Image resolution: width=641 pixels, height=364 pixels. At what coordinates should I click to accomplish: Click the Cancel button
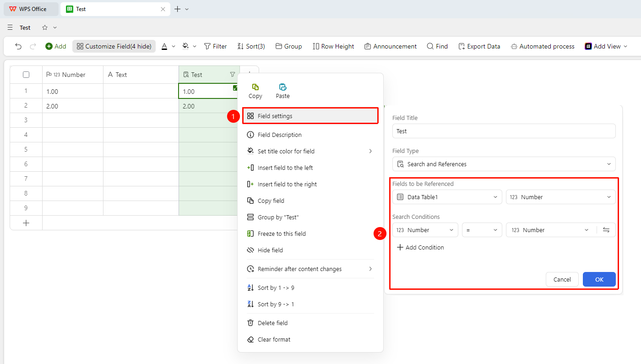tap(562, 279)
